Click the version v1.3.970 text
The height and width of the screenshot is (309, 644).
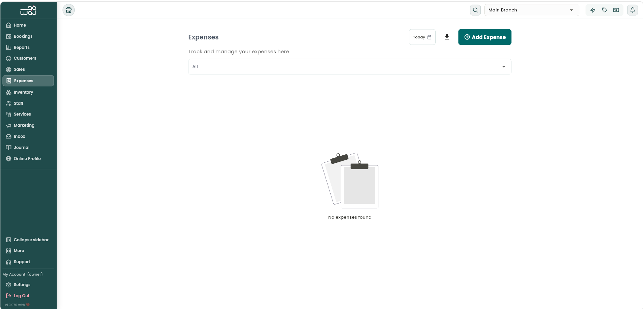click(x=15, y=305)
